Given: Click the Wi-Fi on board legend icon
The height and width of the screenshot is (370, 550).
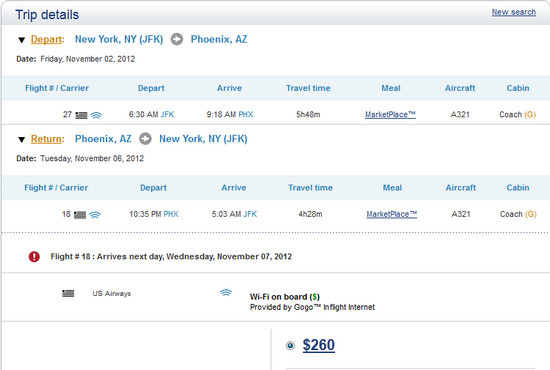Looking at the screenshot, I should pyautogui.click(x=226, y=292).
